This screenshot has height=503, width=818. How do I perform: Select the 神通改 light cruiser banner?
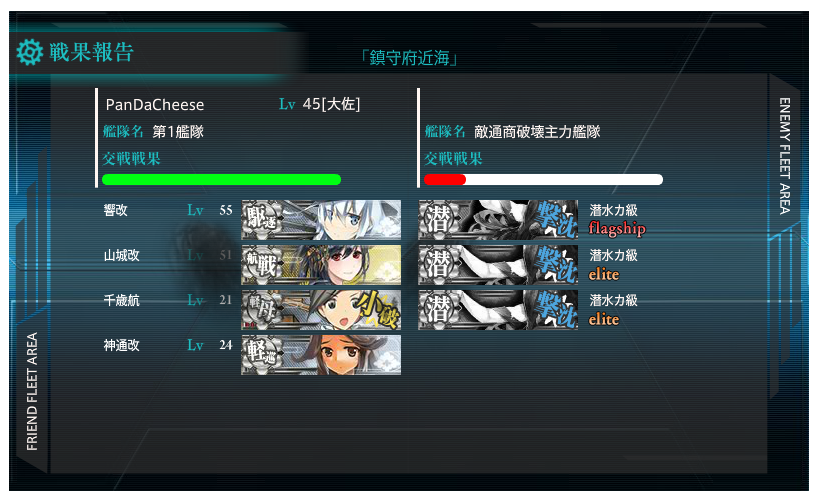coord(321,355)
